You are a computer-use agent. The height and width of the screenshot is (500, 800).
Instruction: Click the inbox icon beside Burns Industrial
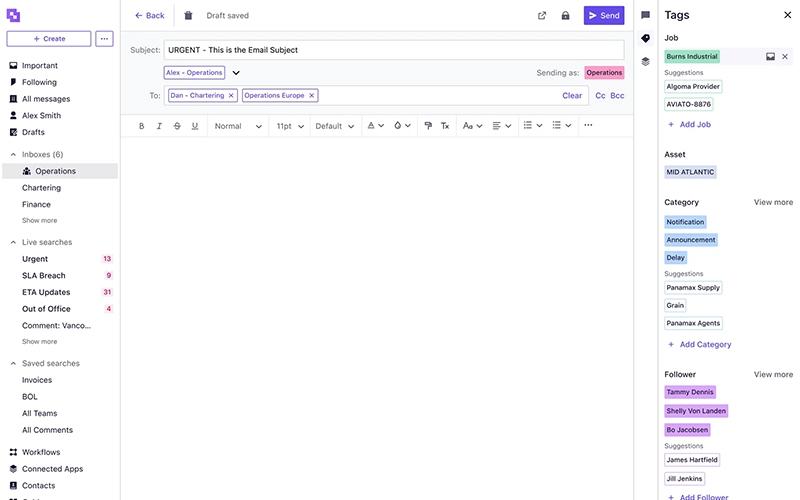coord(770,57)
